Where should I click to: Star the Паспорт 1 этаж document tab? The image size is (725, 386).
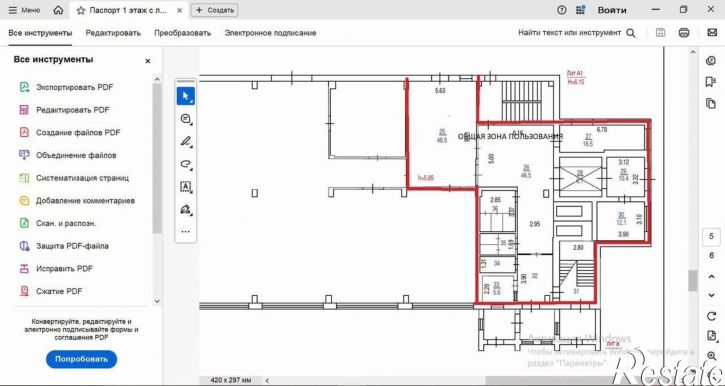pos(80,10)
